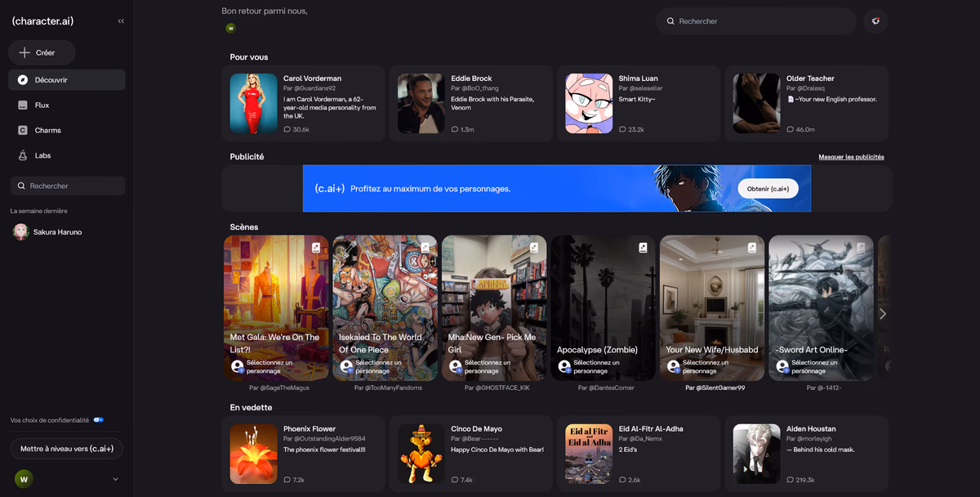980x497 pixels.
Task: Click the icon beside Flux
Action: pyautogui.click(x=23, y=105)
